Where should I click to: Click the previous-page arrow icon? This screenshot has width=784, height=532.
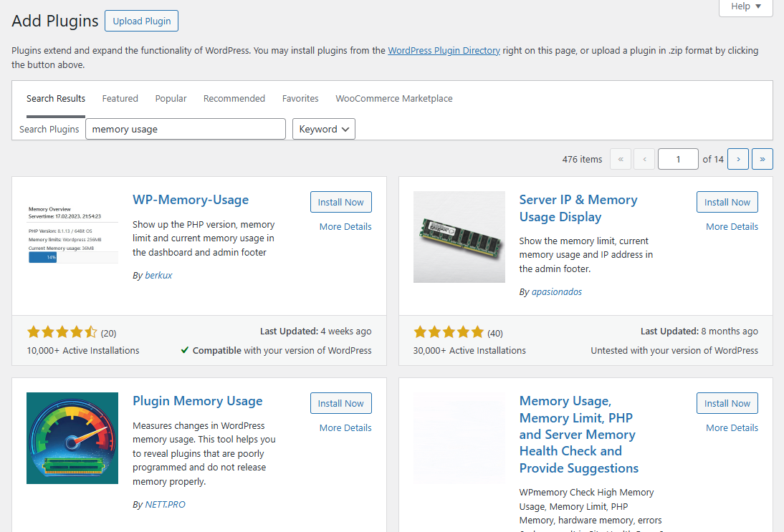pos(644,158)
